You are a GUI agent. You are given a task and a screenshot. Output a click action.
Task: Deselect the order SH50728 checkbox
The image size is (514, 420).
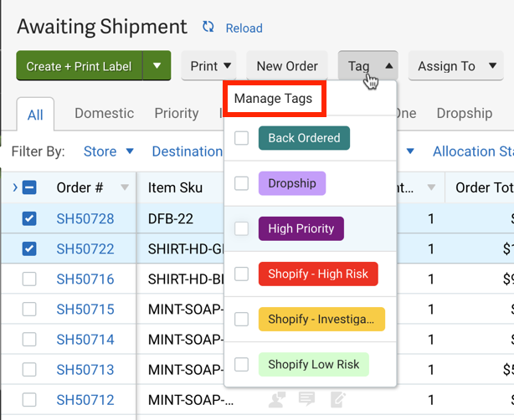[x=29, y=218]
